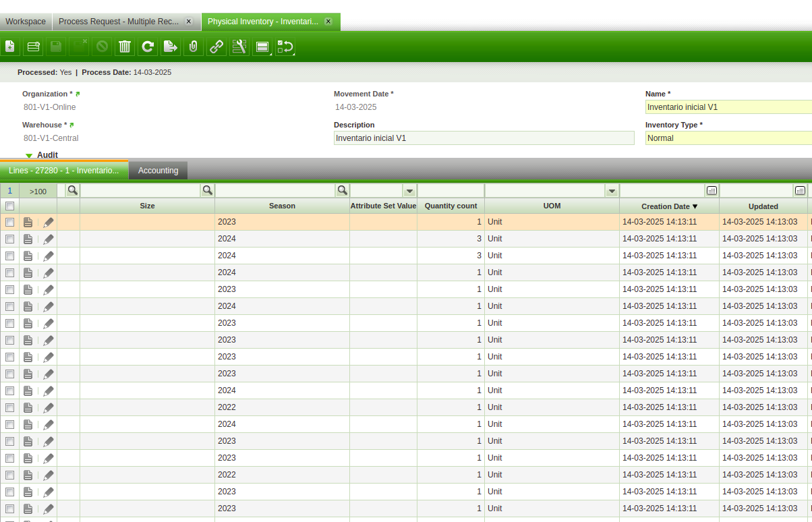Check the checkbox on first 2023 row
The height and width of the screenshot is (522, 812).
[9, 222]
